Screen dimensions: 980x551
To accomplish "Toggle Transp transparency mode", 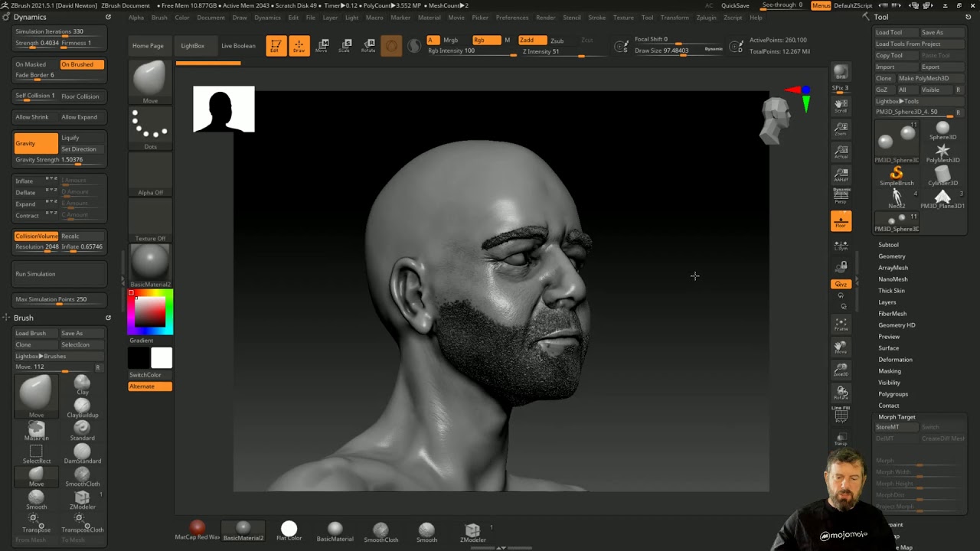I will click(x=841, y=439).
